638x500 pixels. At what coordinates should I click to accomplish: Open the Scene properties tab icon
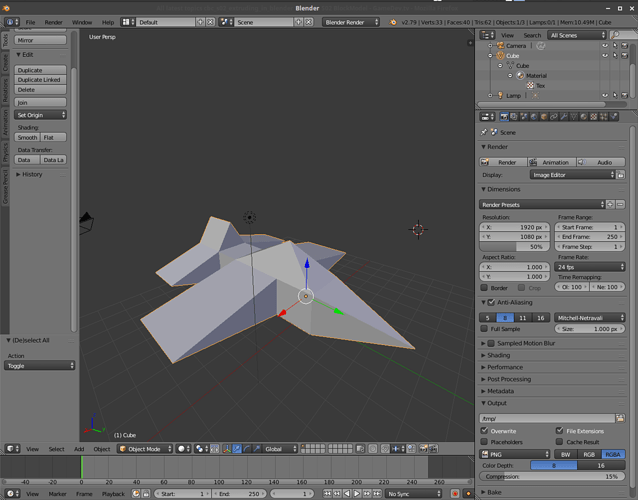[524, 117]
